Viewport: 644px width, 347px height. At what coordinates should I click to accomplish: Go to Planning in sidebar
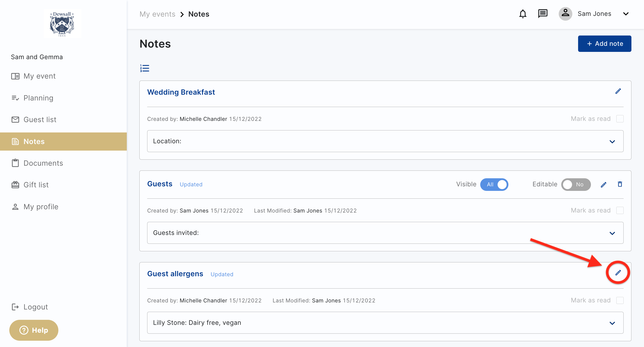point(63,98)
